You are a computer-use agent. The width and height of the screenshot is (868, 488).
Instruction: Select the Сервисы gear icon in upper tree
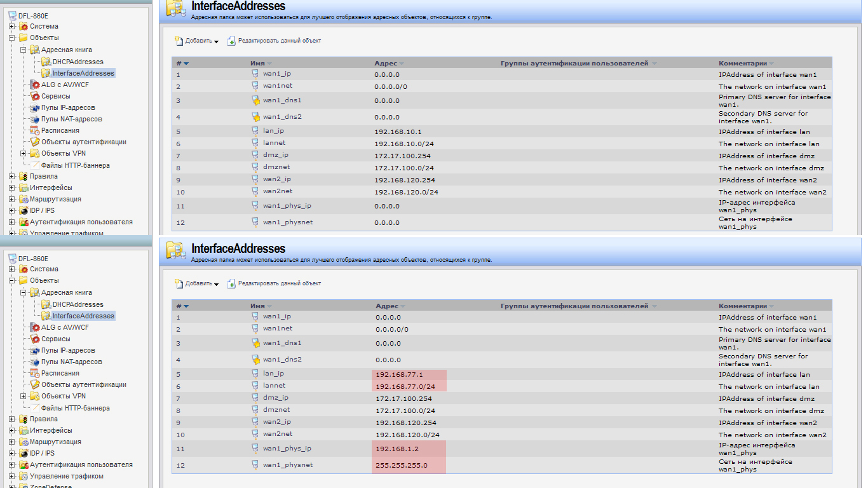point(35,96)
